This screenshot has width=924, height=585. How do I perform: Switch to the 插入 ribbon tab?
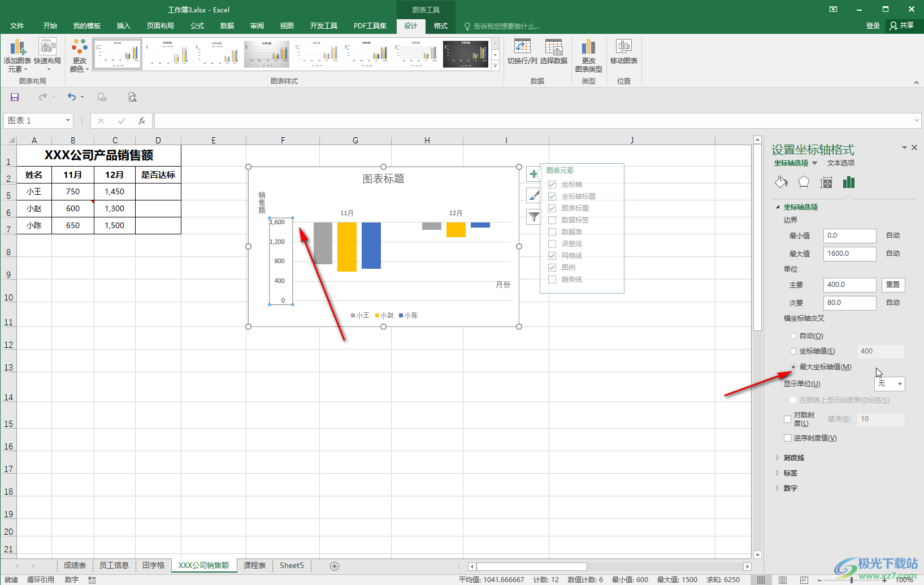click(x=123, y=26)
